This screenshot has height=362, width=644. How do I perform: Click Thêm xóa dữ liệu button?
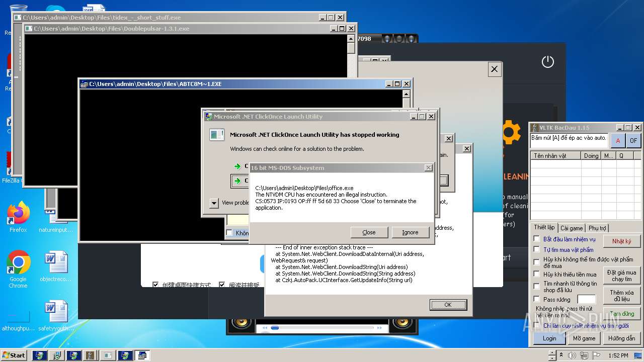(x=621, y=296)
